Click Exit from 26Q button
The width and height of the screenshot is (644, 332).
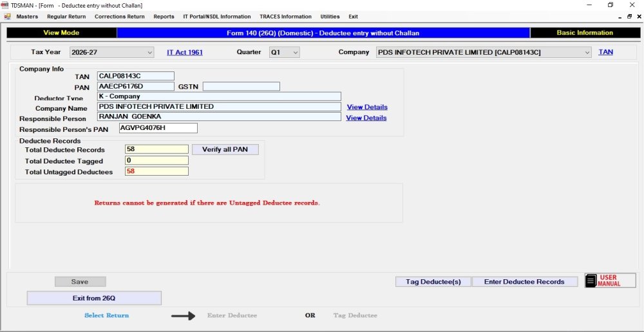coord(94,299)
